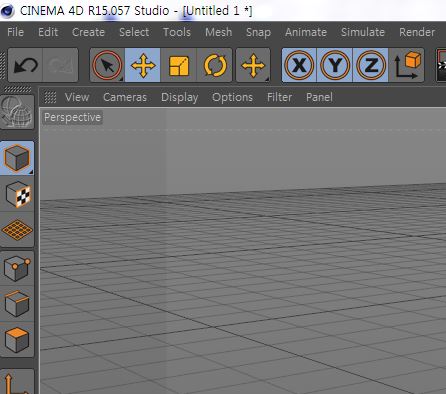Click the Undo arrow icon

(25, 65)
